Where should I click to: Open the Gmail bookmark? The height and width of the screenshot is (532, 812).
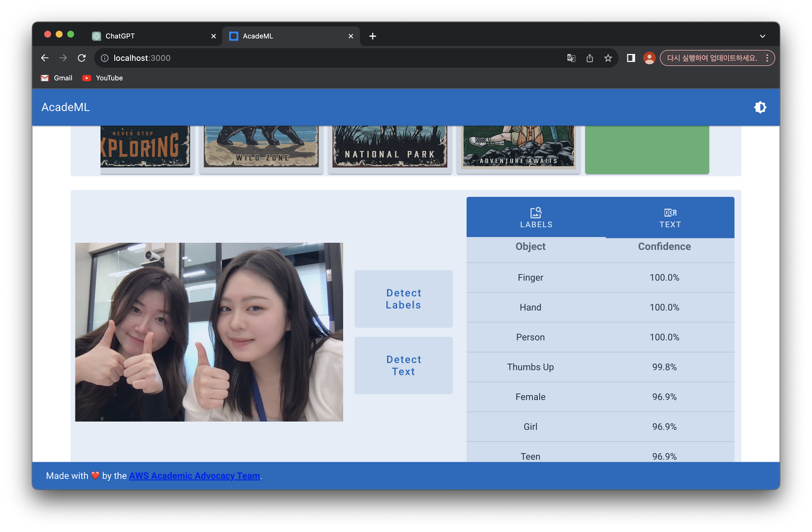click(x=56, y=78)
